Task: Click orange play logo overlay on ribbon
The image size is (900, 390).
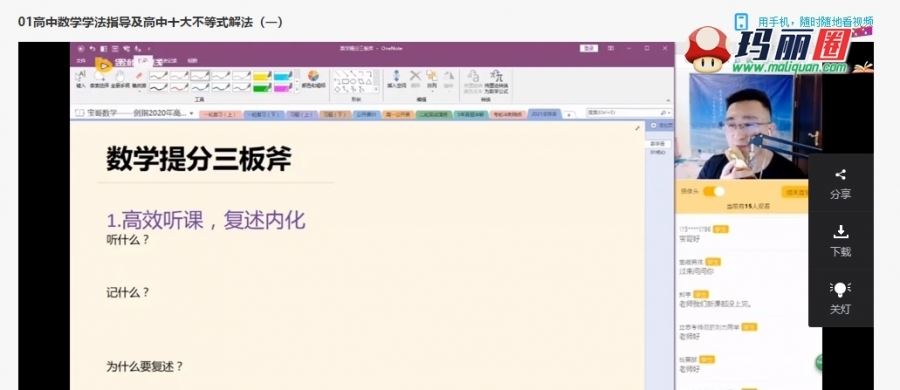Action: [103, 64]
